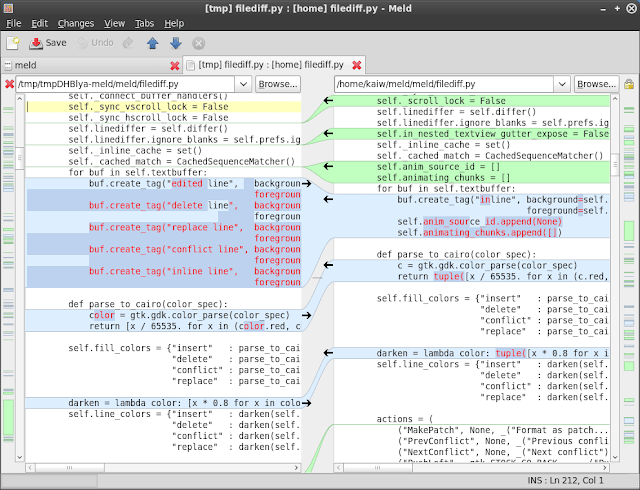
Task: Open the Tabs menu
Action: pyautogui.click(x=144, y=24)
